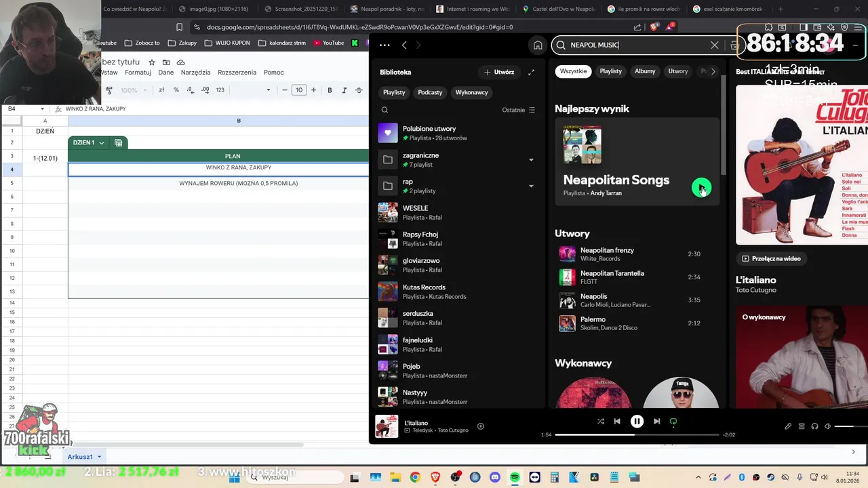
Task: Toggle strikethrough formatting in Sheets
Action: click(x=359, y=90)
